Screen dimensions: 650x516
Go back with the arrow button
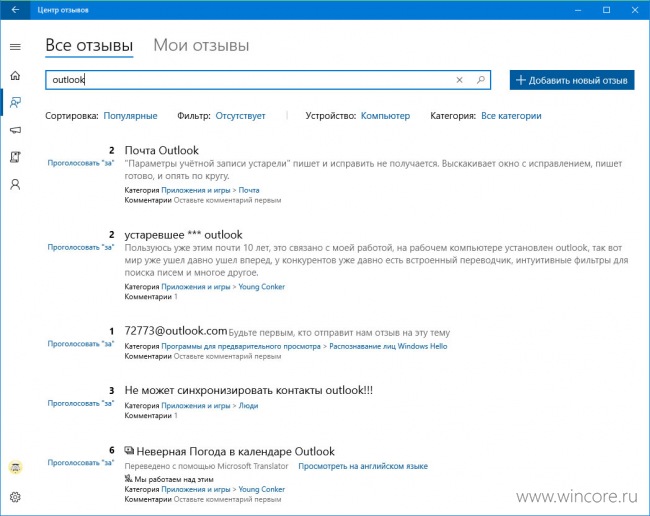pos(15,10)
